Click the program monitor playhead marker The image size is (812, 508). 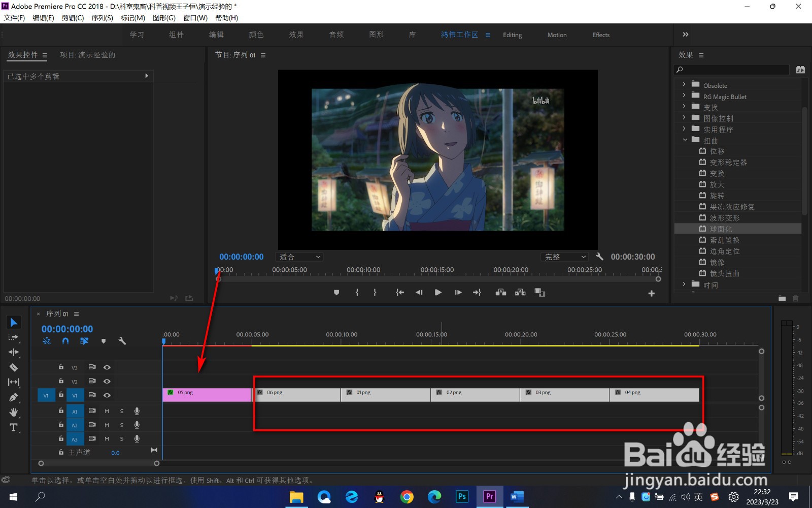217,271
